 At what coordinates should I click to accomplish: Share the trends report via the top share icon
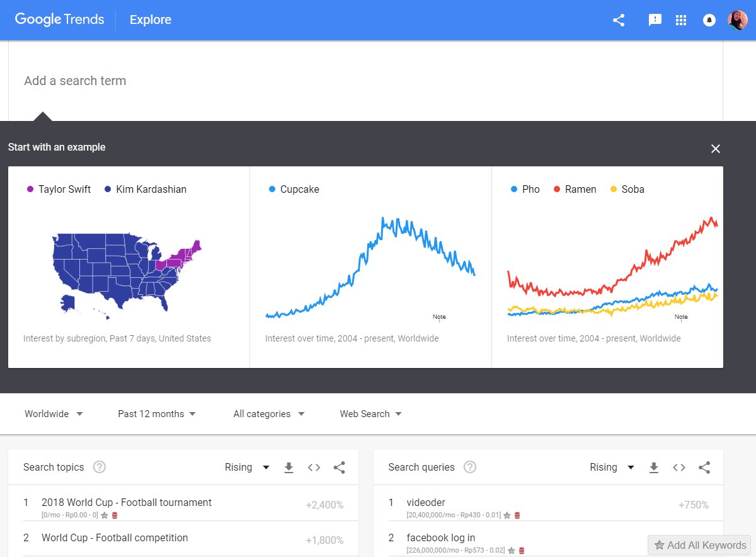618,20
